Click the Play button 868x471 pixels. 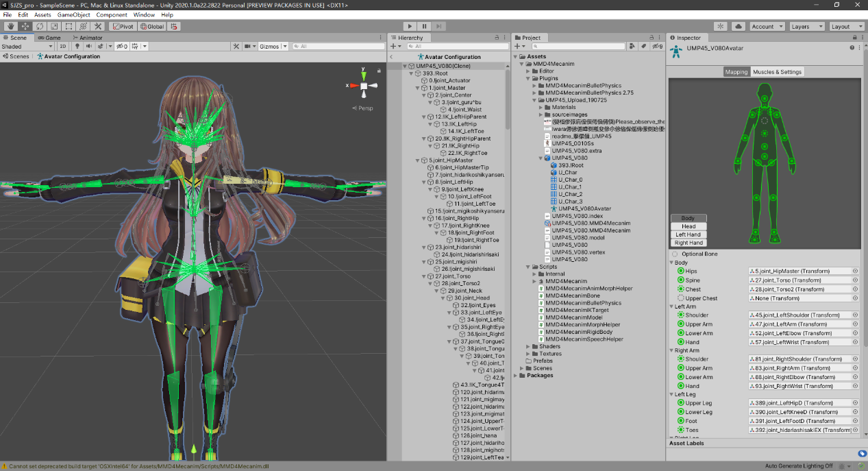(x=410, y=27)
